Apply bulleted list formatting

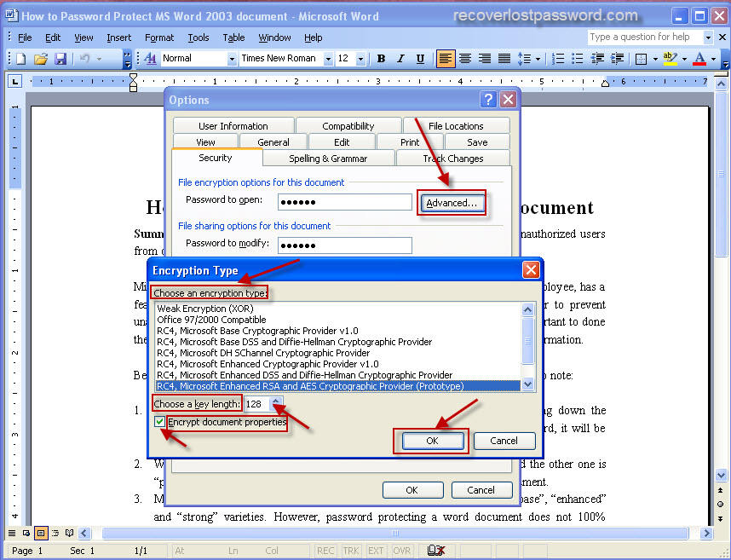[x=577, y=59]
